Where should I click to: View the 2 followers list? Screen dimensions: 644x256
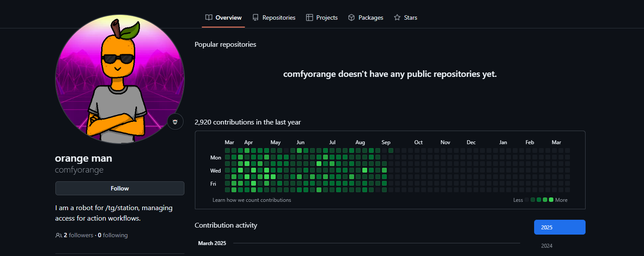coord(78,235)
